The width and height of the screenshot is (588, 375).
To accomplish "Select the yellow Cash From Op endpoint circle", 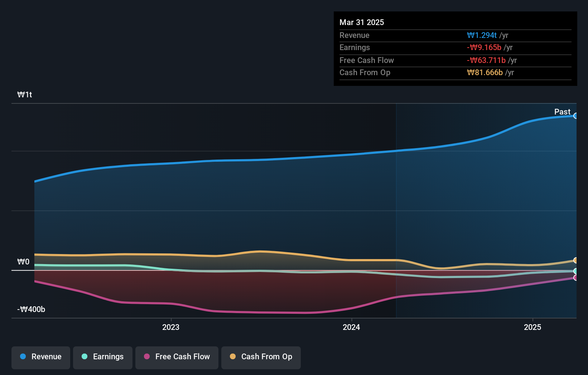I will tap(576, 260).
